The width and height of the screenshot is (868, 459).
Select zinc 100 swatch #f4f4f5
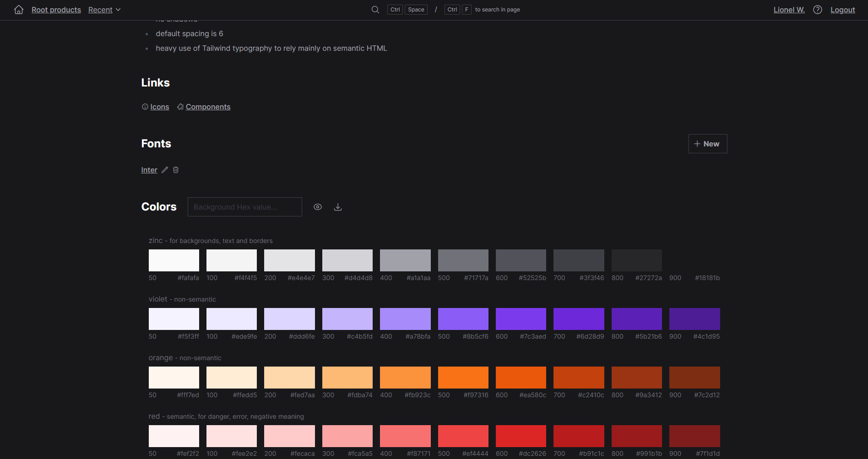click(x=232, y=260)
